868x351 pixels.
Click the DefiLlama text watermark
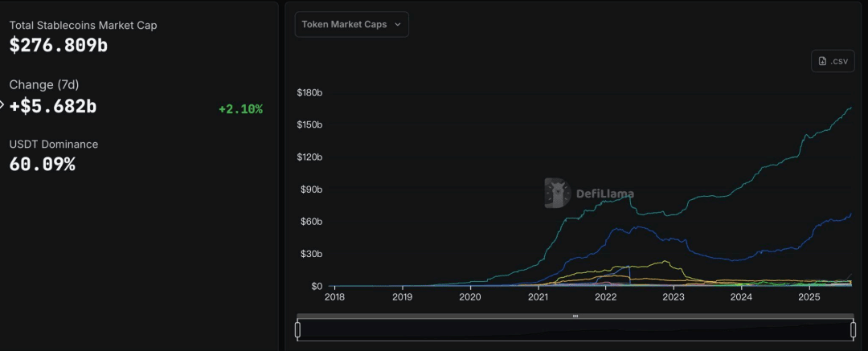click(x=605, y=194)
